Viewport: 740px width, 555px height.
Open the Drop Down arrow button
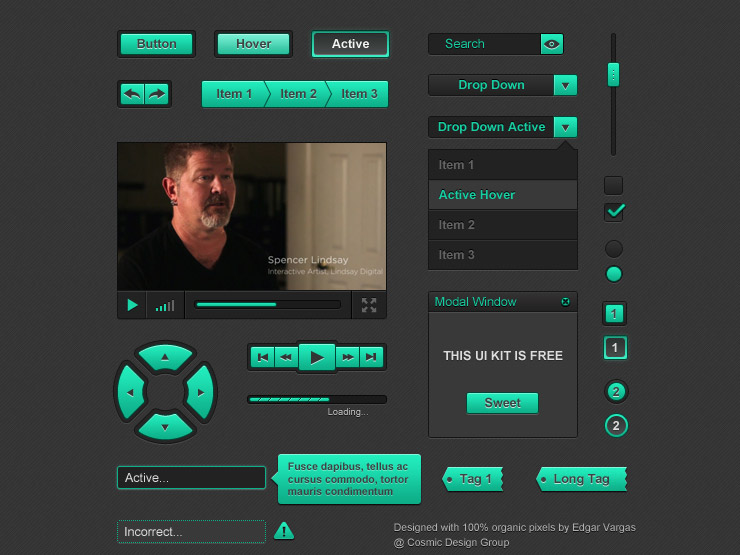(565, 85)
